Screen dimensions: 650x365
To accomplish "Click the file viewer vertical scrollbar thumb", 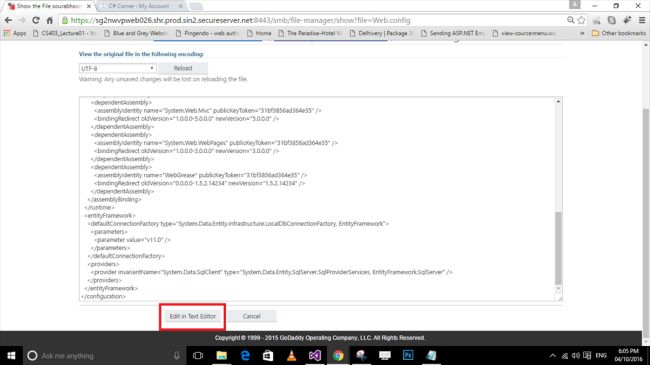I will tap(558, 248).
